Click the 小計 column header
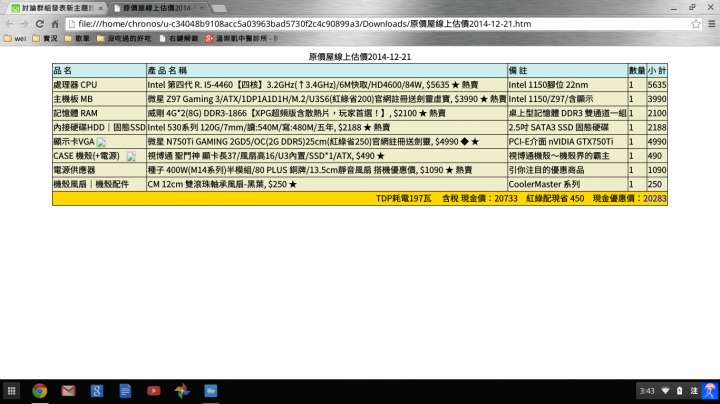 657,71
